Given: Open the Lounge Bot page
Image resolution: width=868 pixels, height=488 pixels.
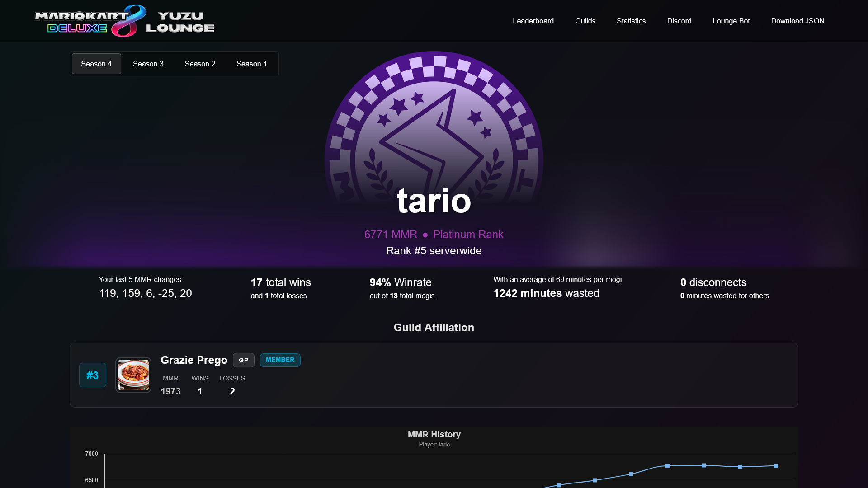Looking at the screenshot, I should (x=731, y=21).
